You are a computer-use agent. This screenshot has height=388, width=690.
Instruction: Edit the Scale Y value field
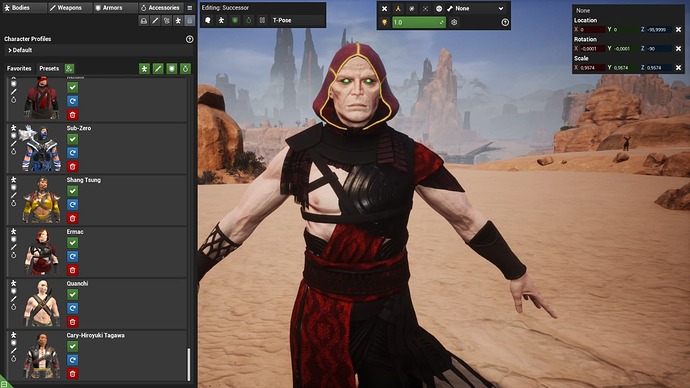[x=626, y=68]
